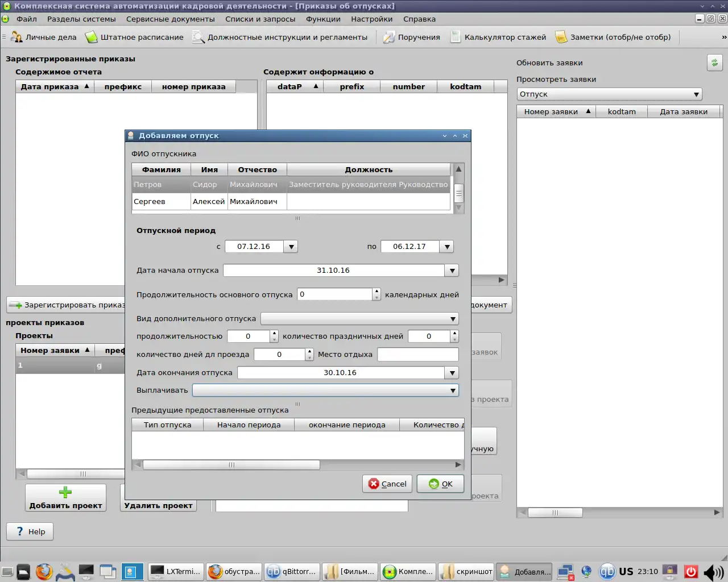Open the Файл menu
The width and height of the screenshot is (728, 582).
click(27, 19)
